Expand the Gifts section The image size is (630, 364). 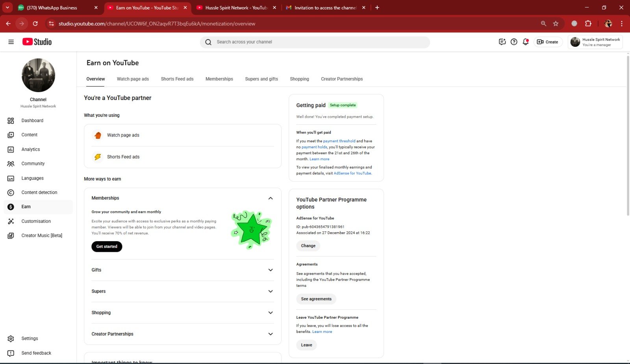click(x=271, y=270)
